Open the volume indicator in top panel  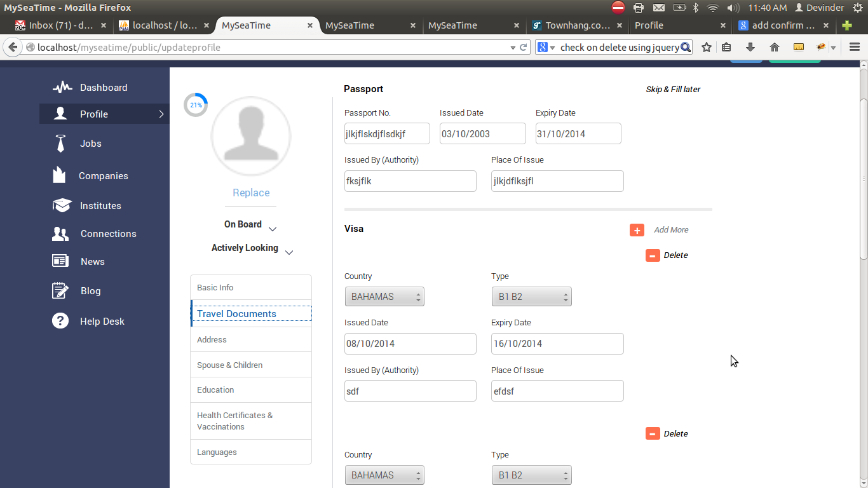[x=733, y=8]
